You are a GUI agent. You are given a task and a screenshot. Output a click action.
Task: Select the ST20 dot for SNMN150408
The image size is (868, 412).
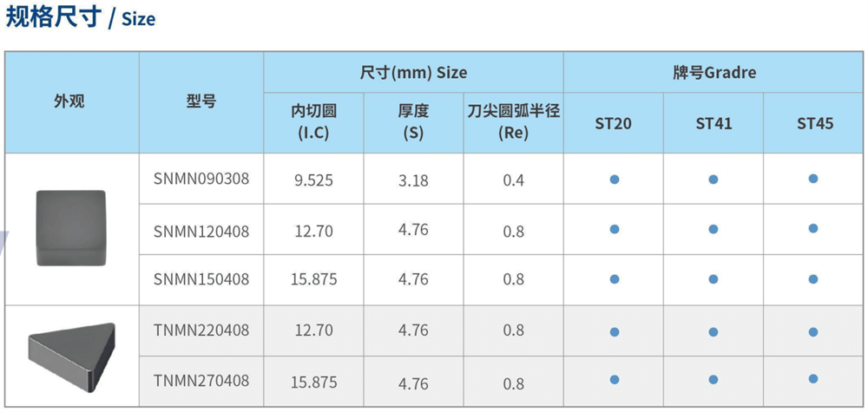pos(614,279)
